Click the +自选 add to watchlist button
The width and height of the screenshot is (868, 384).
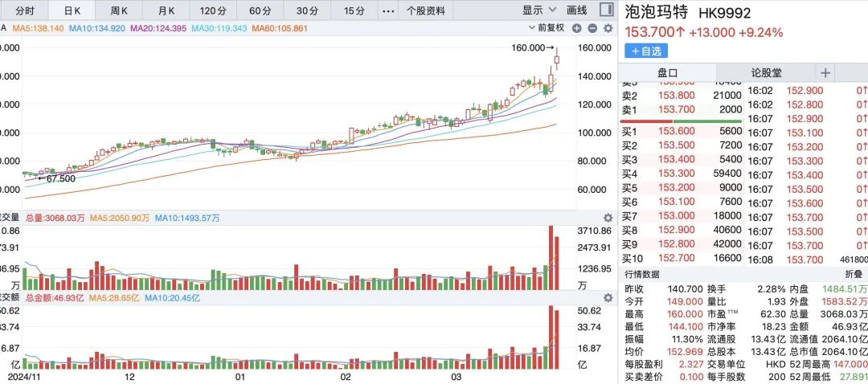point(646,51)
